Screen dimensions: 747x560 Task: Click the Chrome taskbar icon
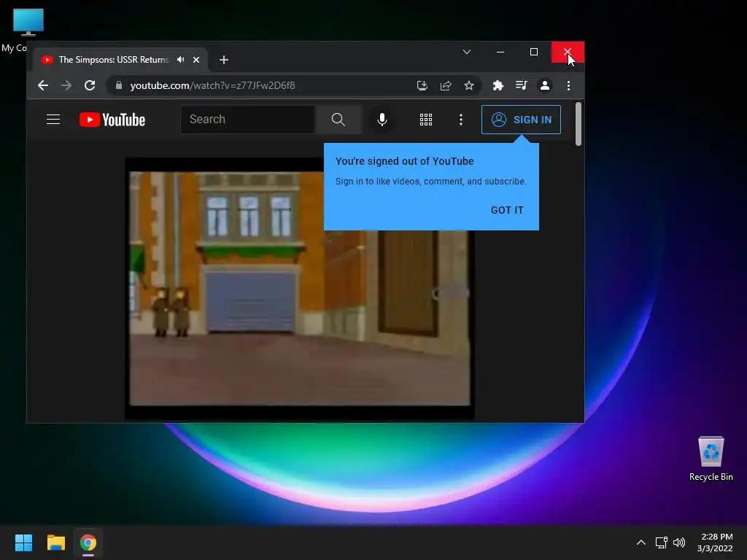pyautogui.click(x=88, y=542)
